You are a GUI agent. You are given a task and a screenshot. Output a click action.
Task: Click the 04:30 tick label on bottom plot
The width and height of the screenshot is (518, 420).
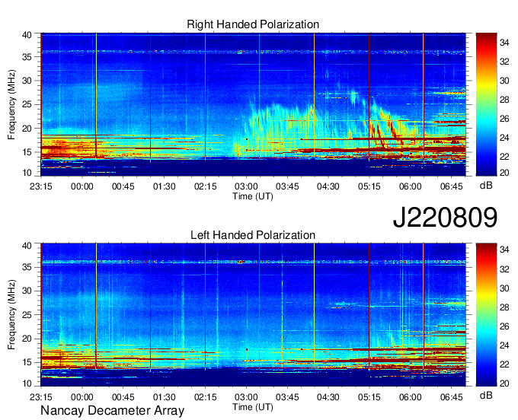[328, 397]
